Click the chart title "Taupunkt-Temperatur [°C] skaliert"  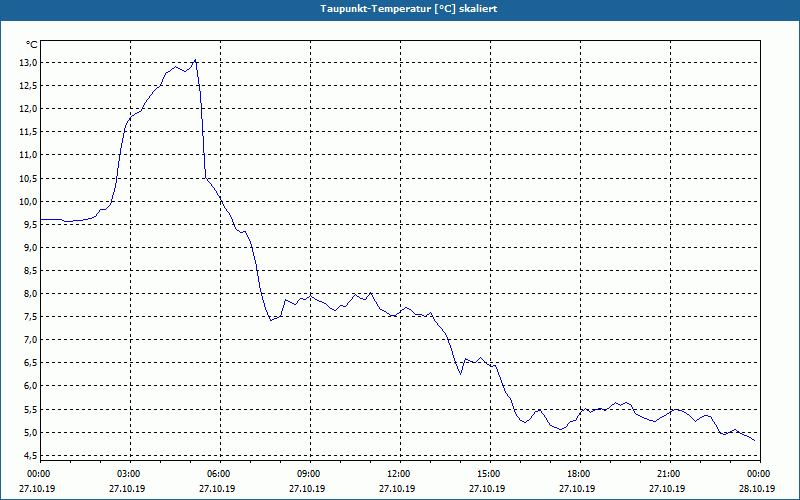click(x=409, y=9)
